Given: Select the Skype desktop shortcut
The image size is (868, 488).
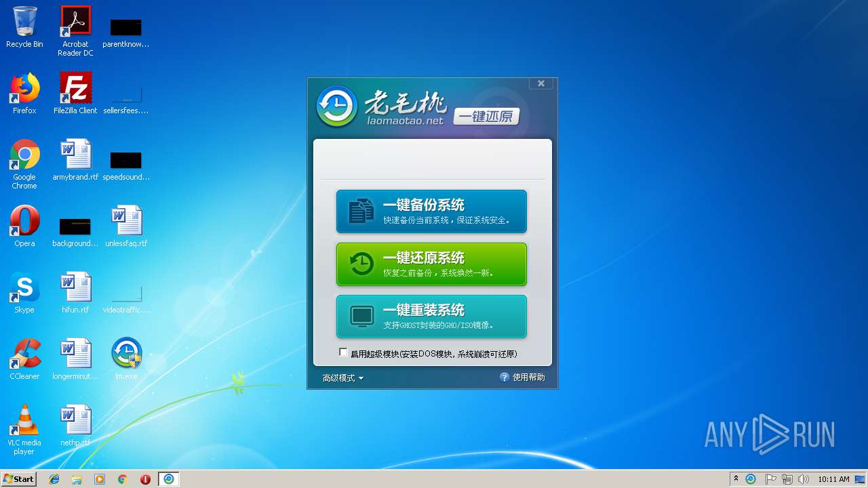Looking at the screenshot, I should pos(24,292).
